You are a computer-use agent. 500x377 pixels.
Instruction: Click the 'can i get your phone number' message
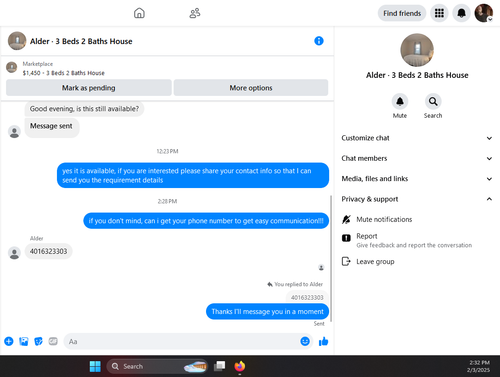click(x=206, y=221)
